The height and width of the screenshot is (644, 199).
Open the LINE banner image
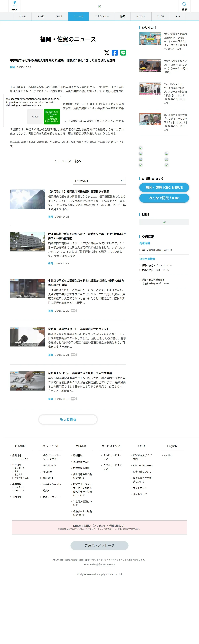pyautogui.click(x=164, y=222)
